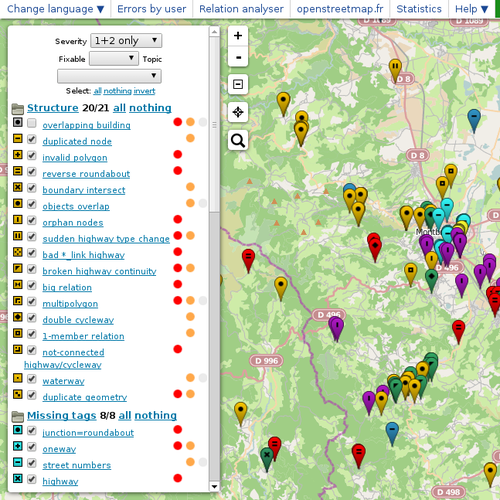This screenshot has height=500, width=500.
Task: Click the red severity dot for overlapping building
Action: (x=178, y=122)
